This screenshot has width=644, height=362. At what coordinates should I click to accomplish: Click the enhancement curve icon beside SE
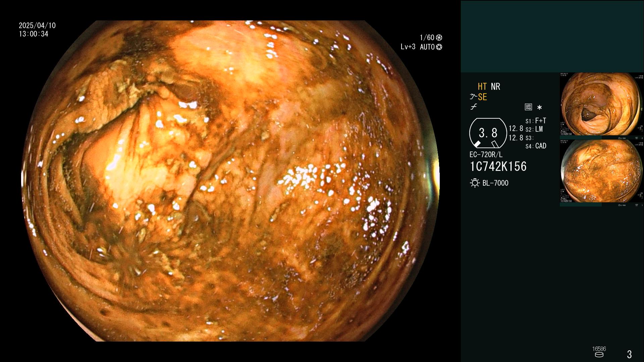click(473, 97)
